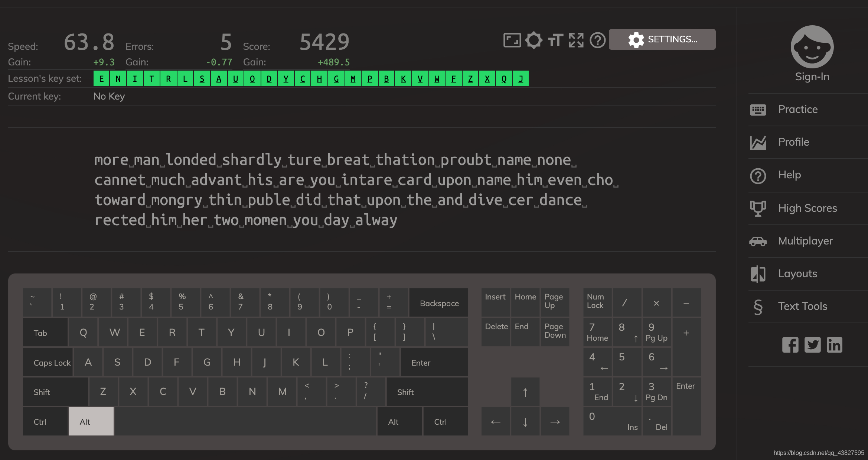
Task: Open the Practice menu item
Action: click(797, 109)
